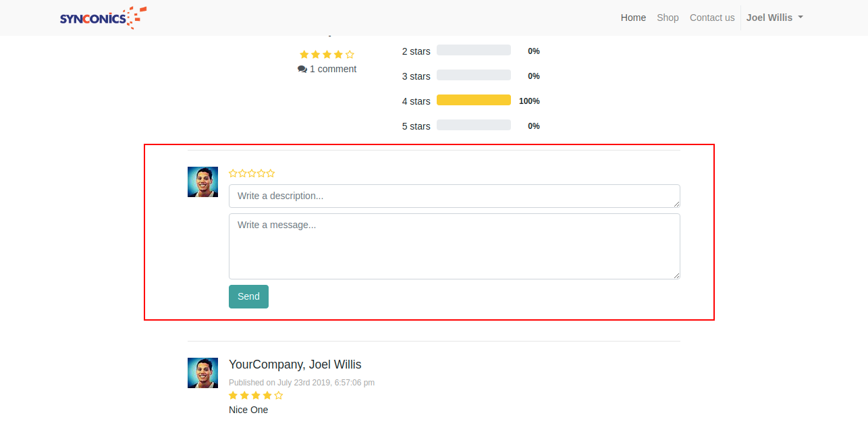Click your avatar beside the review form

(202, 182)
